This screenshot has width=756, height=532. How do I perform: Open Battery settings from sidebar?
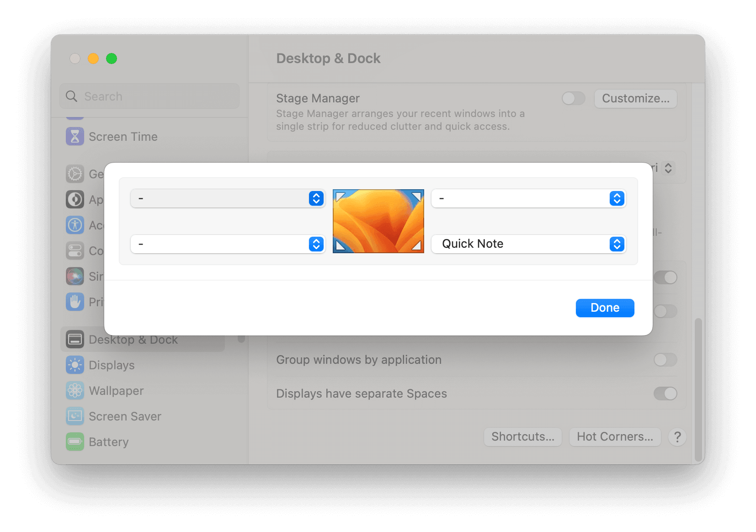[75, 442]
